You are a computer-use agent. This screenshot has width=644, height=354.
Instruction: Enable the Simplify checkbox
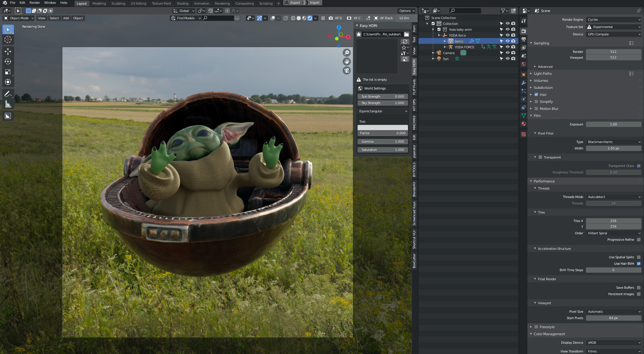[536, 102]
